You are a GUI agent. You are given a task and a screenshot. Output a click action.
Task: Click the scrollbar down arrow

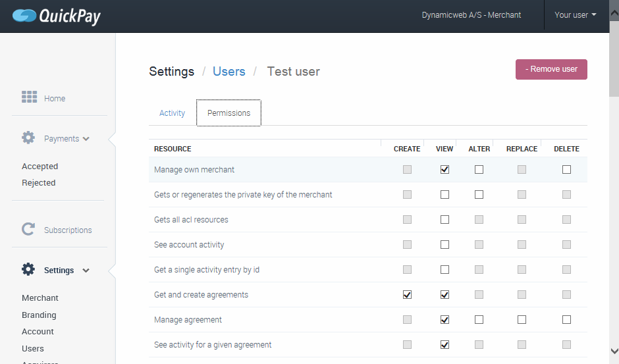tap(614, 351)
